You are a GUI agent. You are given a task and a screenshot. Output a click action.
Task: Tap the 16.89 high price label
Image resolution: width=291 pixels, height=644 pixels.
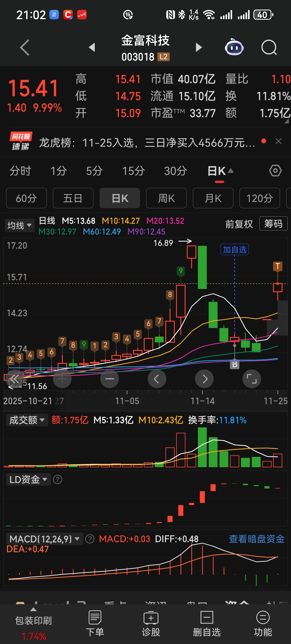(x=163, y=243)
